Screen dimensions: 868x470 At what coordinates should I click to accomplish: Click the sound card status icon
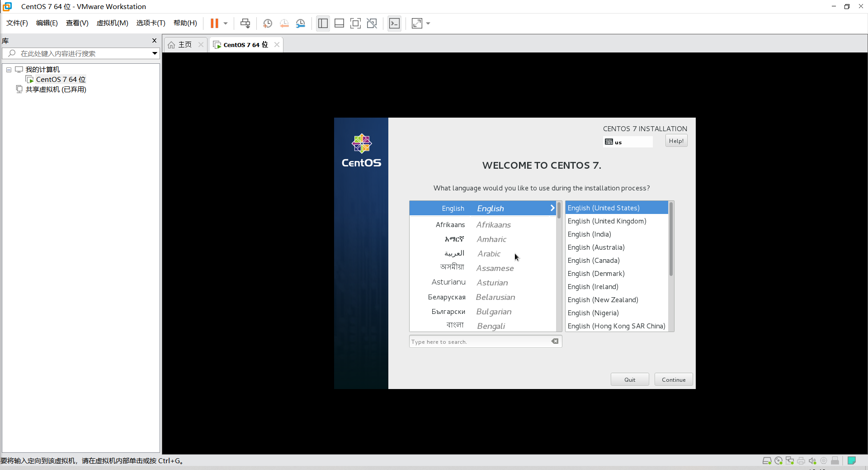tap(812, 461)
